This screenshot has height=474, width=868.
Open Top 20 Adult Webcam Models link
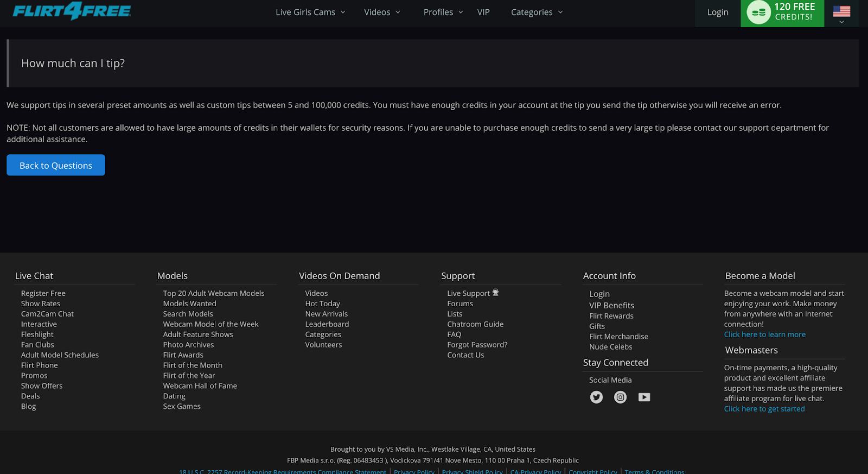click(214, 293)
